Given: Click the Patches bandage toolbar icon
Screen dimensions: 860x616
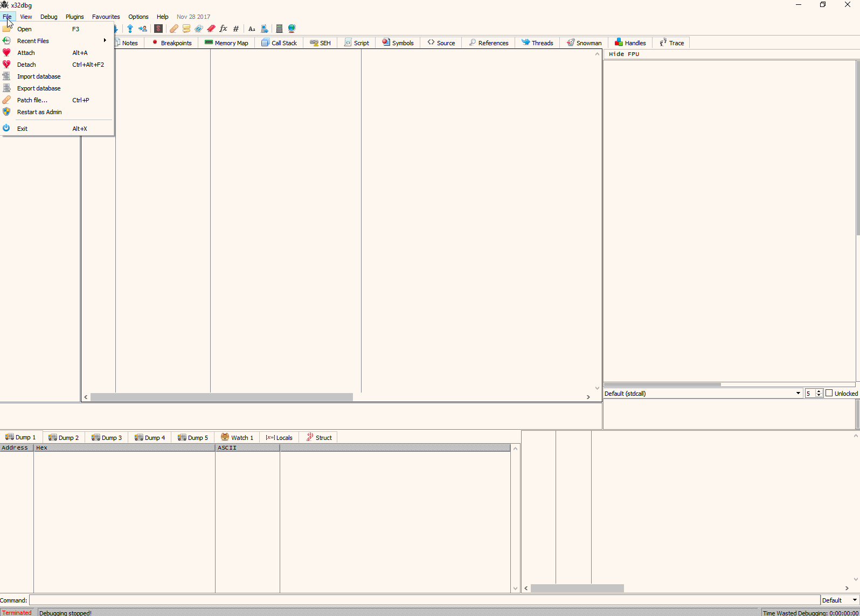Looking at the screenshot, I should click(174, 29).
